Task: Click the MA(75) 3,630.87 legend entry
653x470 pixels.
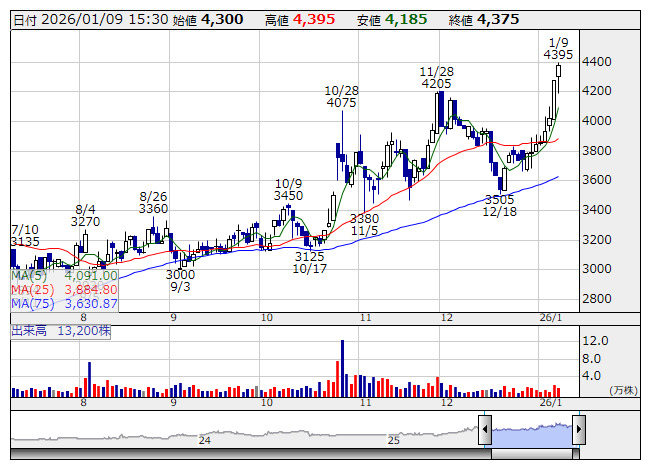Action: pos(64,303)
